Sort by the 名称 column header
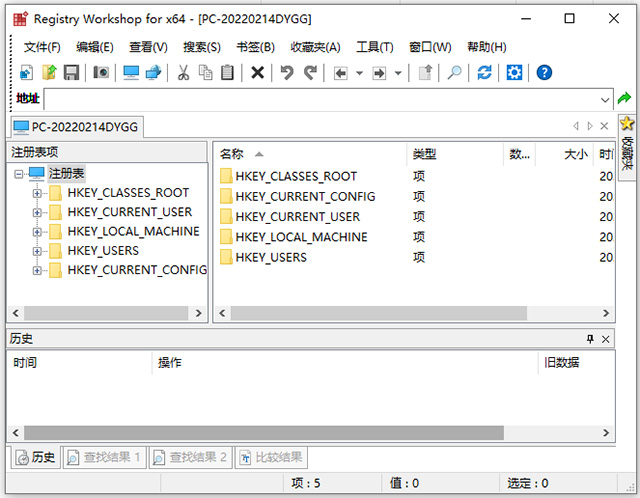This screenshot has height=498, width=640. [232, 154]
